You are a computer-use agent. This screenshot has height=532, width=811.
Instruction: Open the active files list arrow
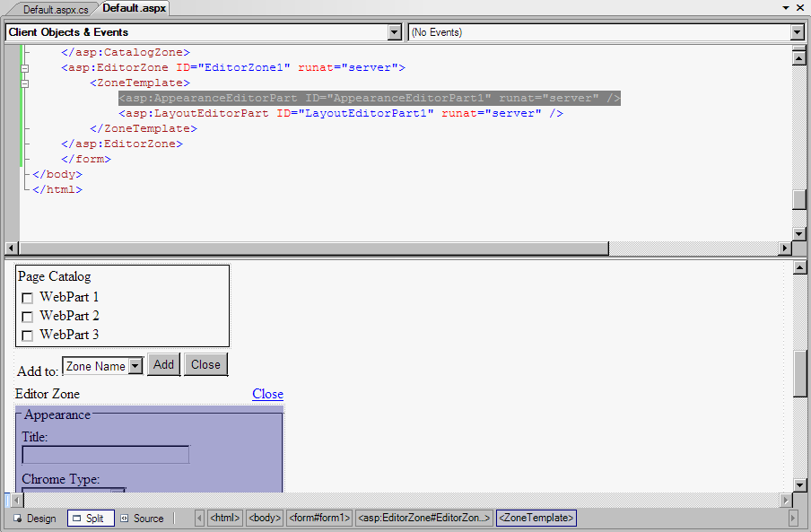[x=786, y=8]
